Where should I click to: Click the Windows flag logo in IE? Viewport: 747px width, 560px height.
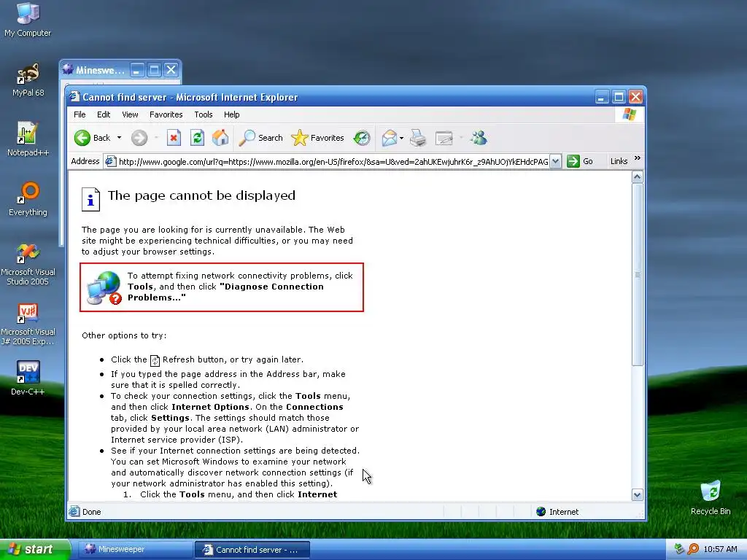pyautogui.click(x=629, y=114)
